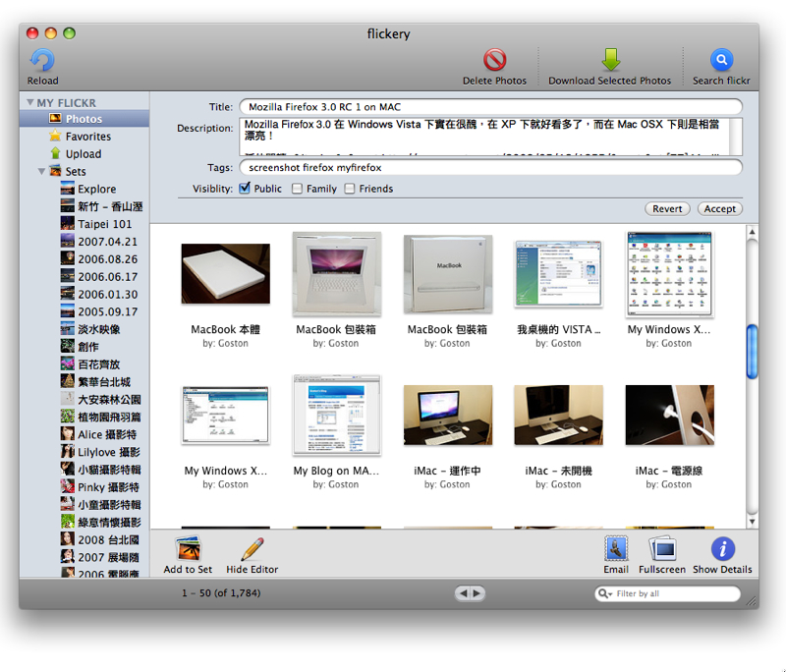
Task: Open the Filter by all search dropdown
Action: [605, 593]
